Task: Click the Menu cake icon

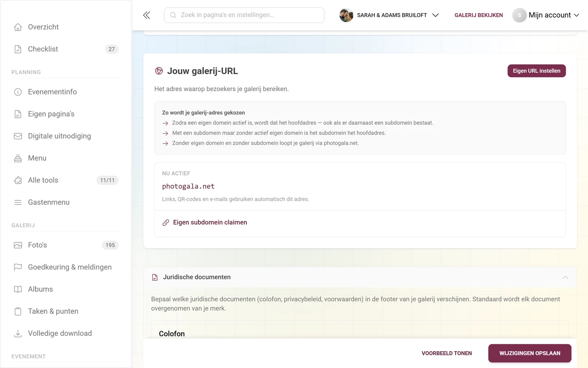Action: (18, 158)
